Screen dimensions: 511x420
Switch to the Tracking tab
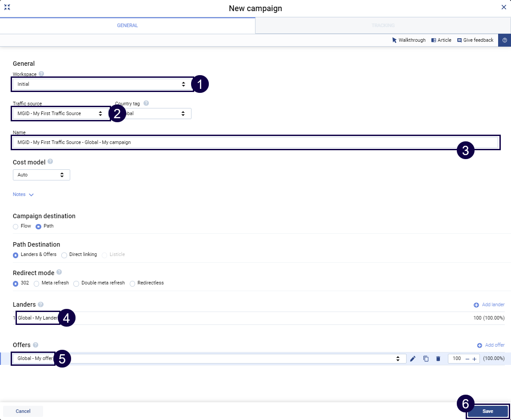[383, 26]
